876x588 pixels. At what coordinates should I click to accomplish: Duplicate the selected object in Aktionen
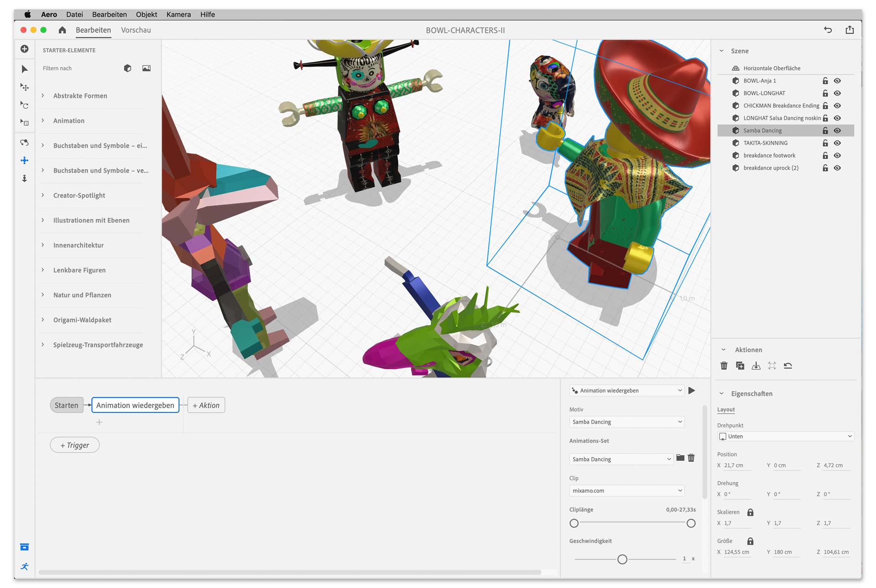click(740, 365)
